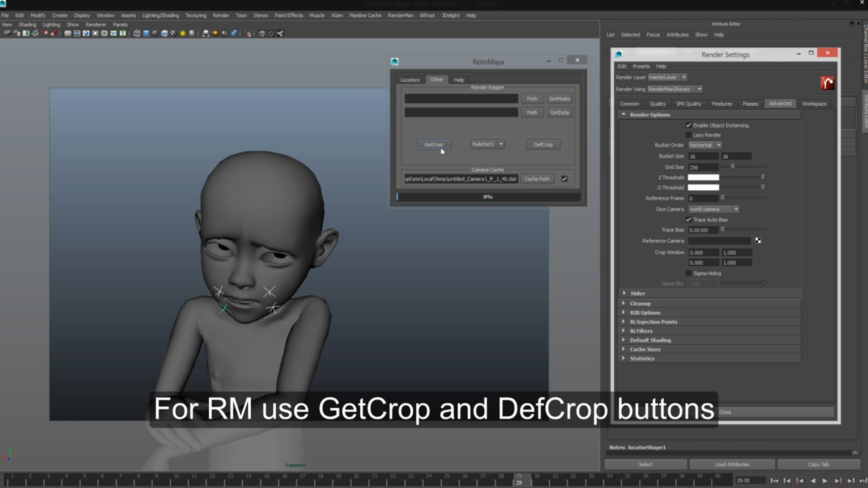Click the orange sphere icon in viewport toolbar
The image size is (868, 488).
click(x=215, y=34)
